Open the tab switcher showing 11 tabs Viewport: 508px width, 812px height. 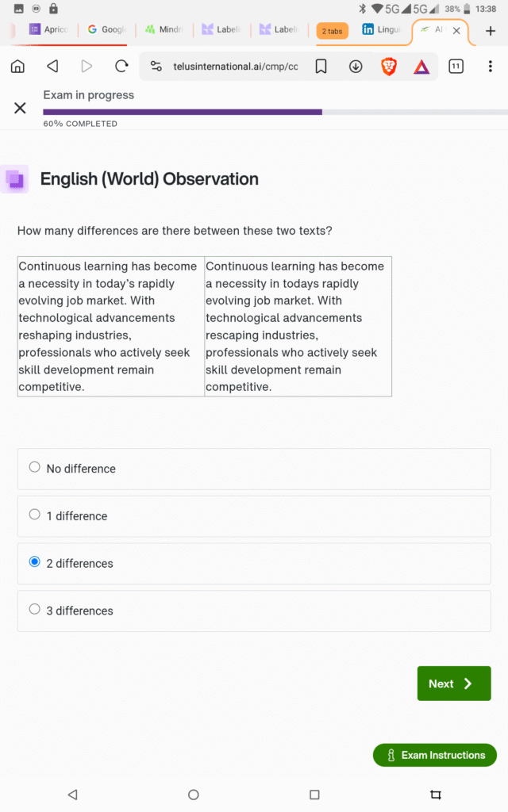[x=456, y=67]
